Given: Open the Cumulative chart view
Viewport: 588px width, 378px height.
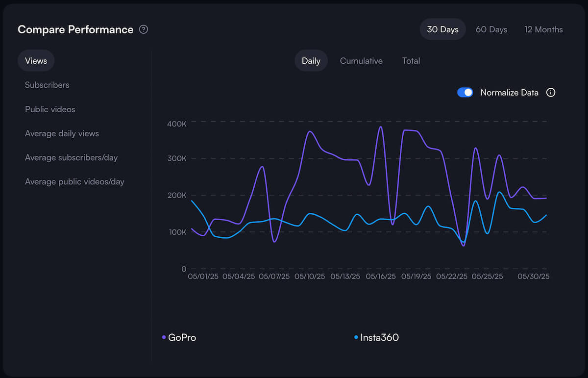Looking at the screenshot, I should pyautogui.click(x=361, y=60).
